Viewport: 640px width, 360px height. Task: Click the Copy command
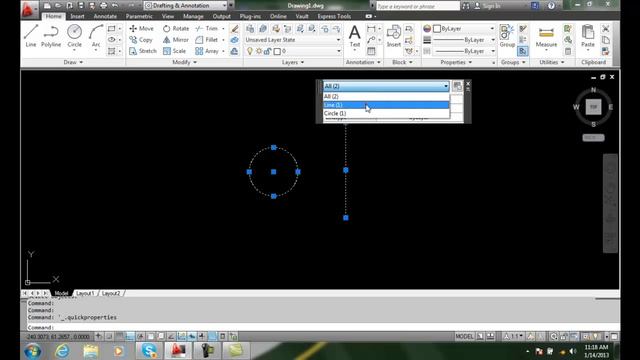pos(141,40)
